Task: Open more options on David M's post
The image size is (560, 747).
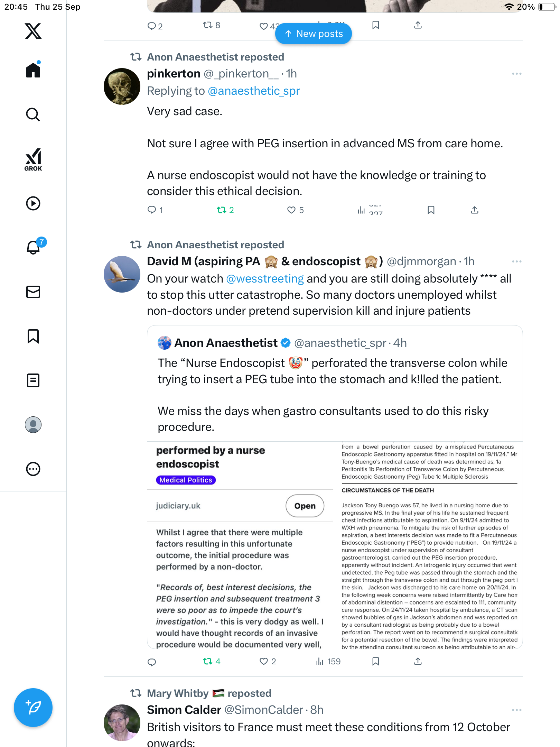Action: (x=516, y=261)
